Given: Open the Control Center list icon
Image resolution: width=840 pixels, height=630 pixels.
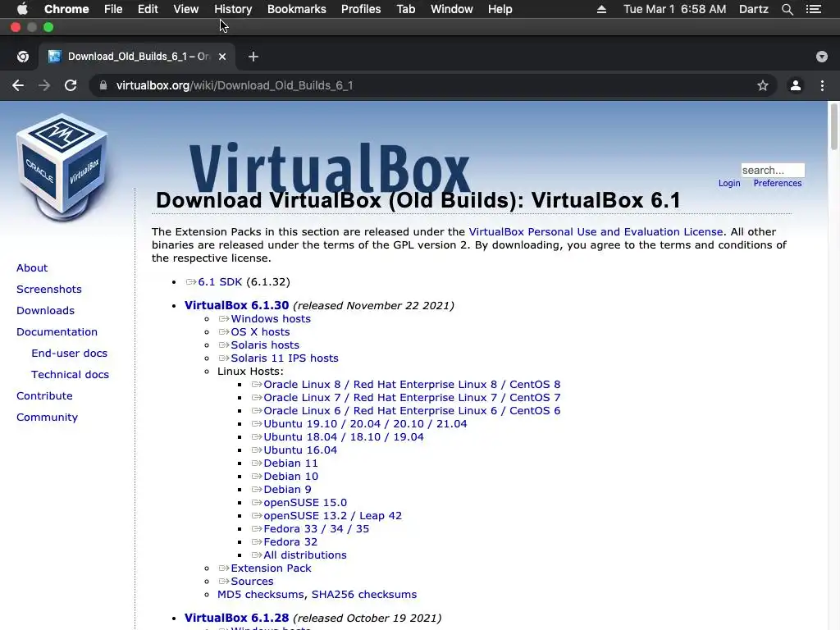Looking at the screenshot, I should pos(814,9).
